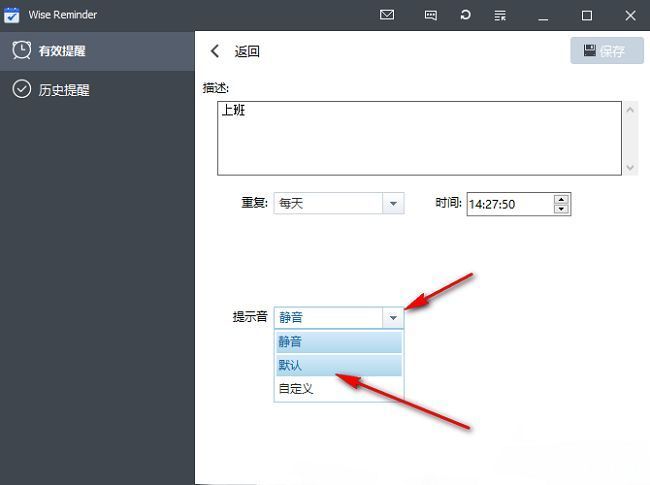
Task: Click the 描述 description text box containing 上班
Action: [x=418, y=138]
